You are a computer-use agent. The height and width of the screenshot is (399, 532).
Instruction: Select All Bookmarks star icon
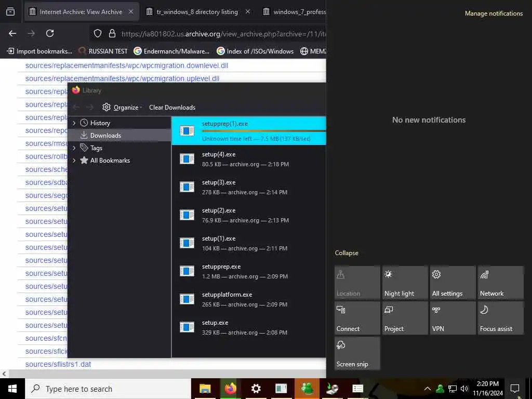tap(84, 160)
